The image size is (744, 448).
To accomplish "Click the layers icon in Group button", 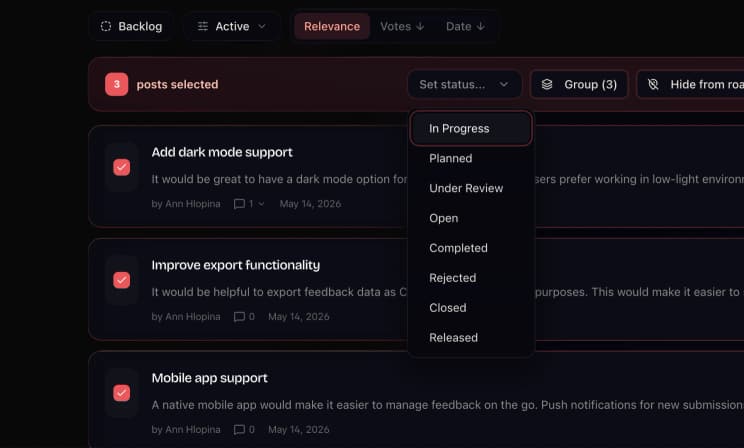I will [547, 84].
